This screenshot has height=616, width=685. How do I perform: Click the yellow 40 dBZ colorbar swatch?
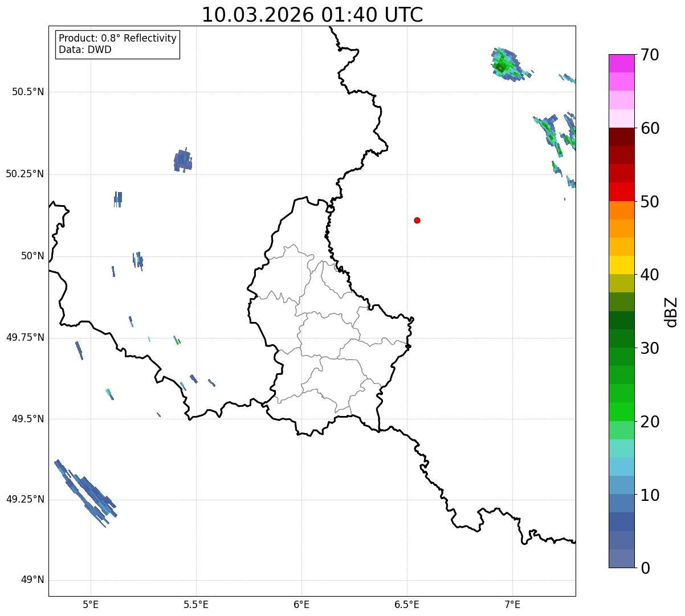point(621,265)
